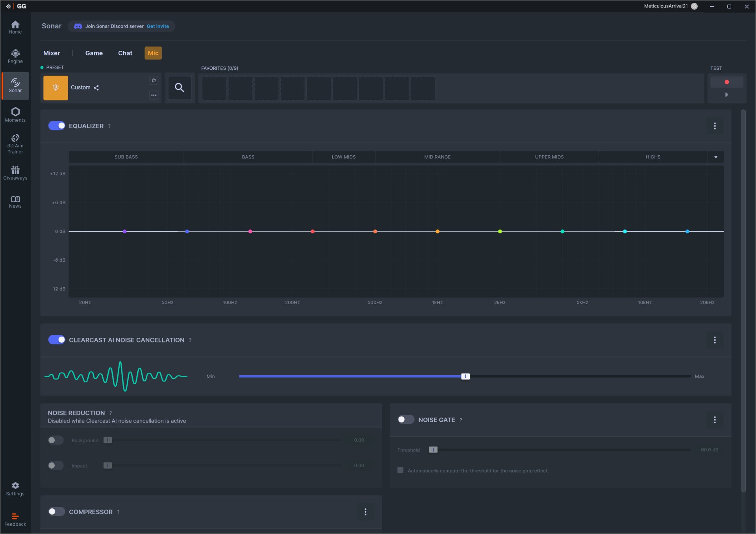Image resolution: width=756 pixels, height=534 pixels.
Task: Share the Custom preset
Action: (x=96, y=87)
